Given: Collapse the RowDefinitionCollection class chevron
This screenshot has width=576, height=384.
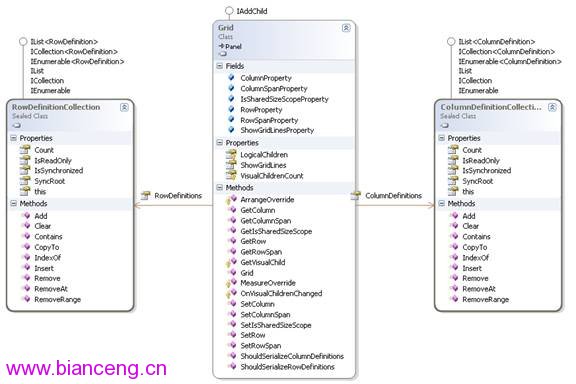Looking at the screenshot, I should (x=124, y=107).
